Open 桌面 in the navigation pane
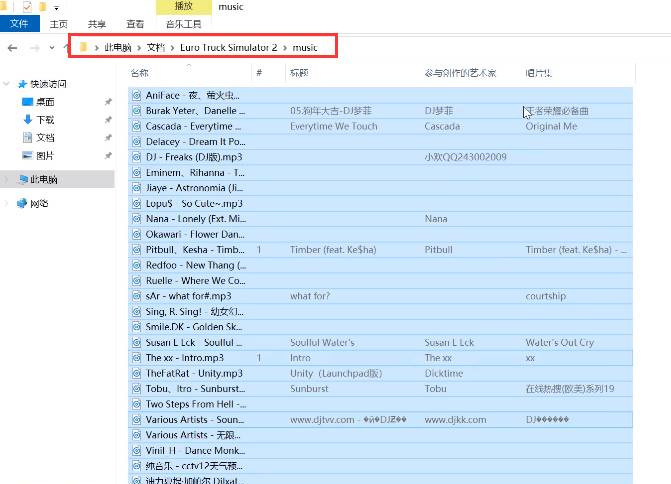 45,102
